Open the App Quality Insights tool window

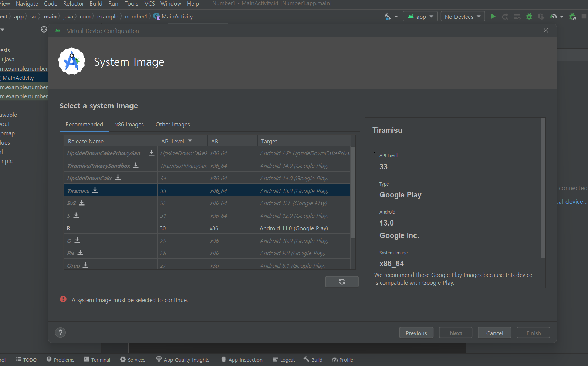[183, 360]
